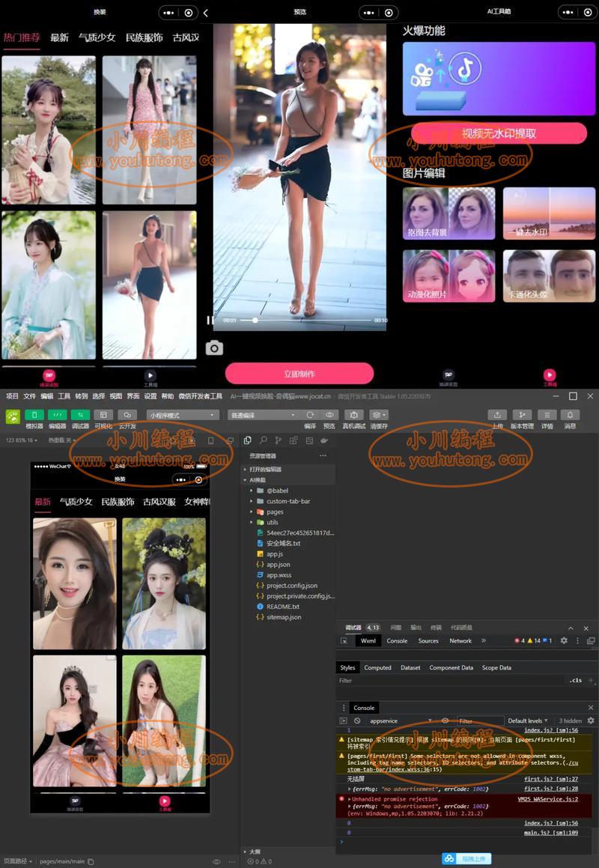Toggle the 模拟器 simulator panel button
This screenshot has width=599, height=868.
point(34,415)
